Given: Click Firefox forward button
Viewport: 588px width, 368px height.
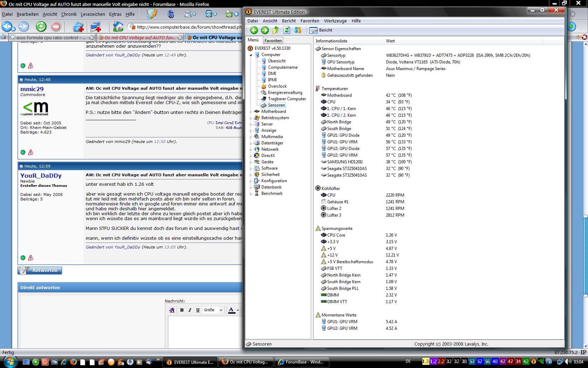Looking at the screenshot, I should [x=24, y=27].
